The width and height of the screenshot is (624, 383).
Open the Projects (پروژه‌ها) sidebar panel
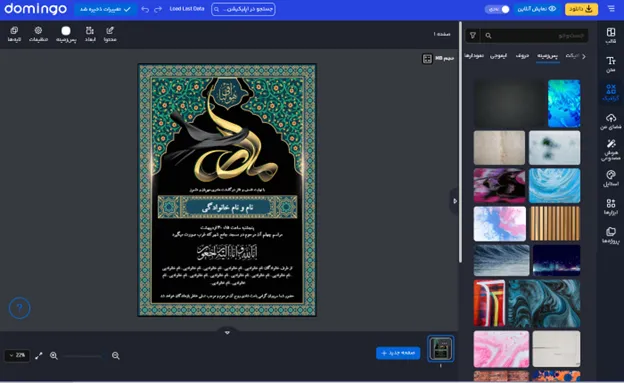611,235
